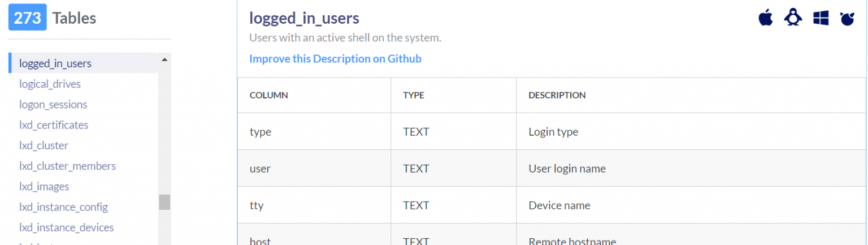The height and width of the screenshot is (245, 868).
Task: Click the DESCRIPTION table header
Action: (557, 95)
